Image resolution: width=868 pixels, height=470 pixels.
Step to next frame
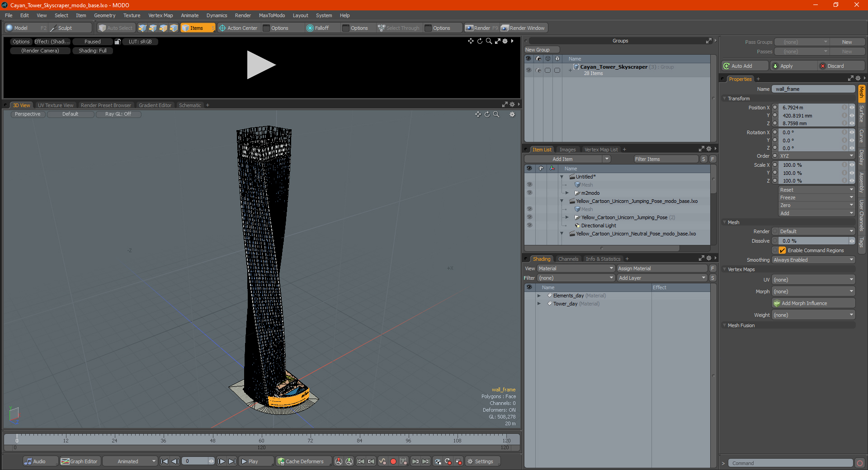coord(222,461)
